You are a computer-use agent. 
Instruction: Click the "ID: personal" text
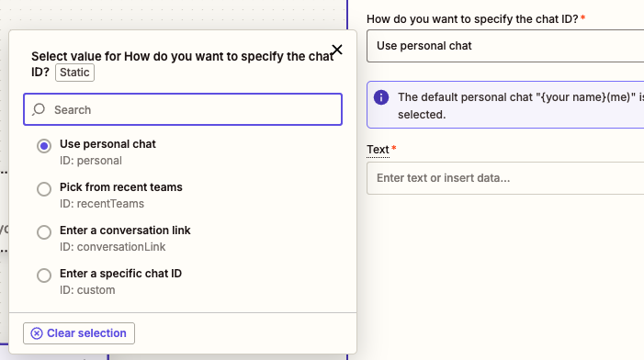[x=91, y=161]
